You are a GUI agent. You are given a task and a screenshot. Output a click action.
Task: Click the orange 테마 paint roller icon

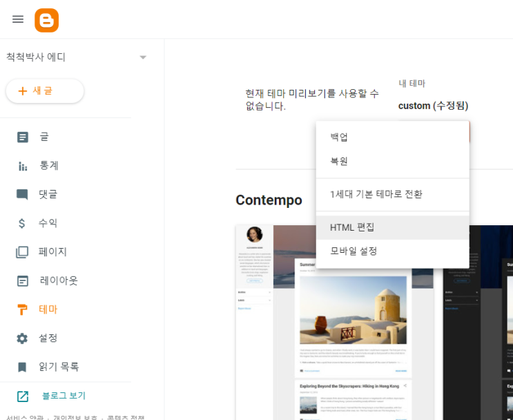click(x=22, y=309)
